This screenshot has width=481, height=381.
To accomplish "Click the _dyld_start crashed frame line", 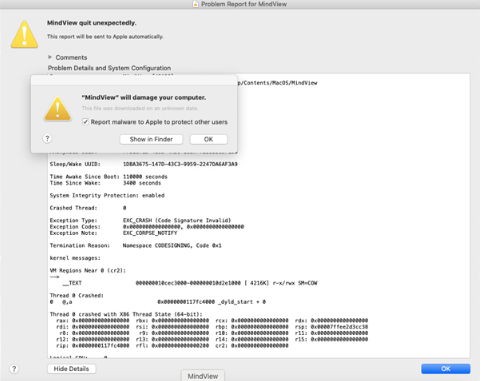I will pos(158,302).
